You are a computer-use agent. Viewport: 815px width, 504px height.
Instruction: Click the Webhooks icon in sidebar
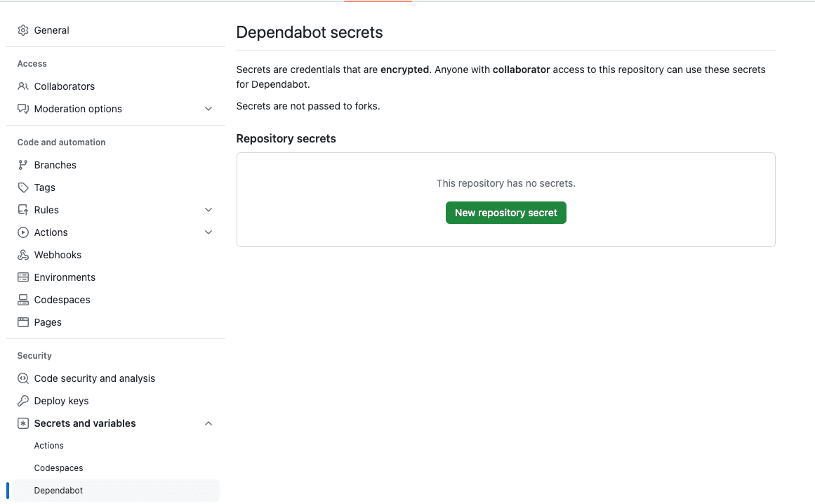[23, 255]
